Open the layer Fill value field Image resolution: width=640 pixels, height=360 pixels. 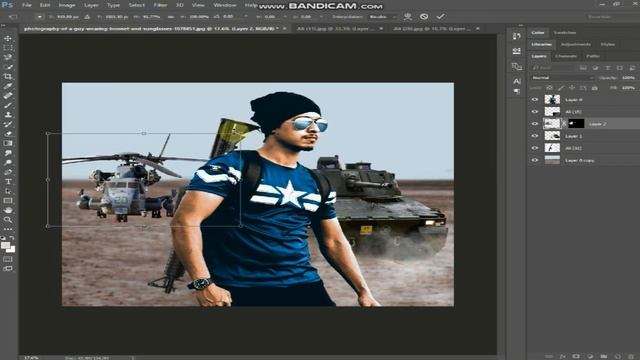tap(629, 88)
